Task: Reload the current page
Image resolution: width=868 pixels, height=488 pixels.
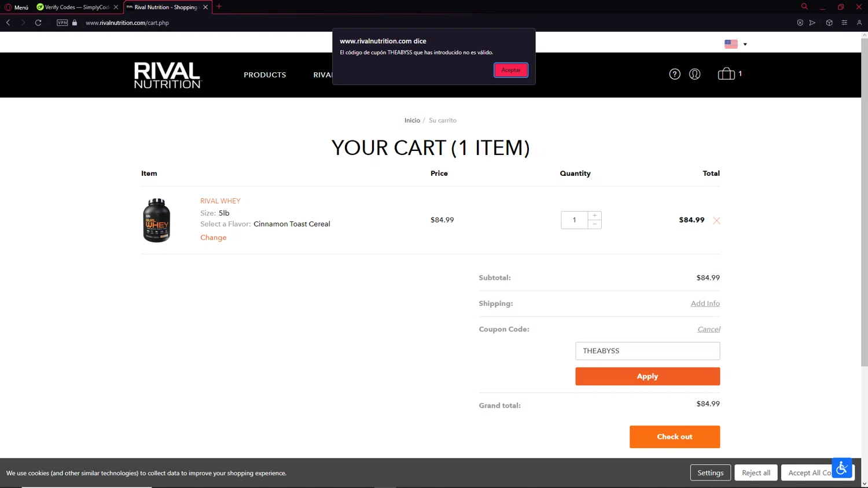Action: 38,23
